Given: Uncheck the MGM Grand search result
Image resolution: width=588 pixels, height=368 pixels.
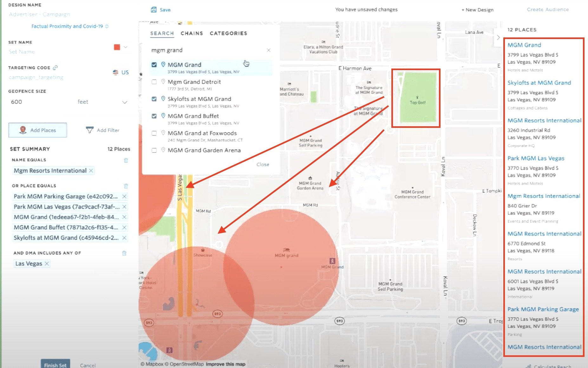Looking at the screenshot, I should point(154,65).
